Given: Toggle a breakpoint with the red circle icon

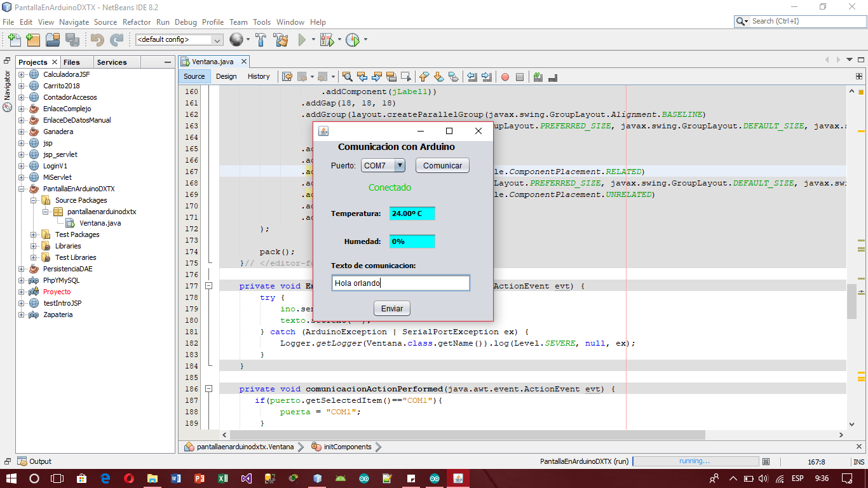Looking at the screenshot, I should [x=505, y=76].
